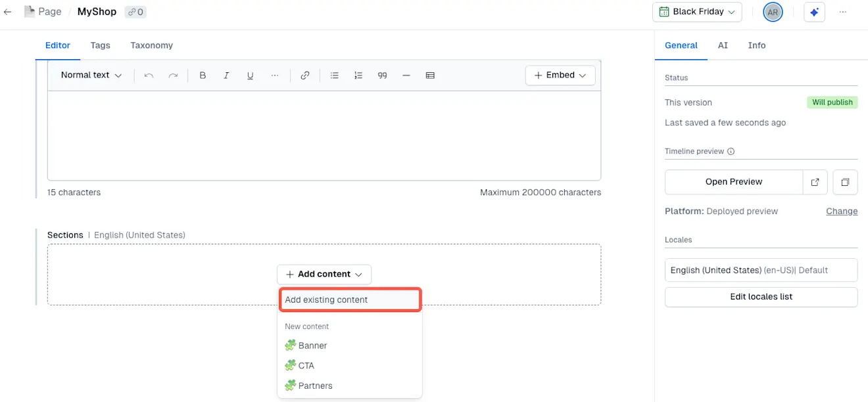Image resolution: width=868 pixels, height=402 pixels.
Task: Choose Add existing content
Action: pos(350,300)
